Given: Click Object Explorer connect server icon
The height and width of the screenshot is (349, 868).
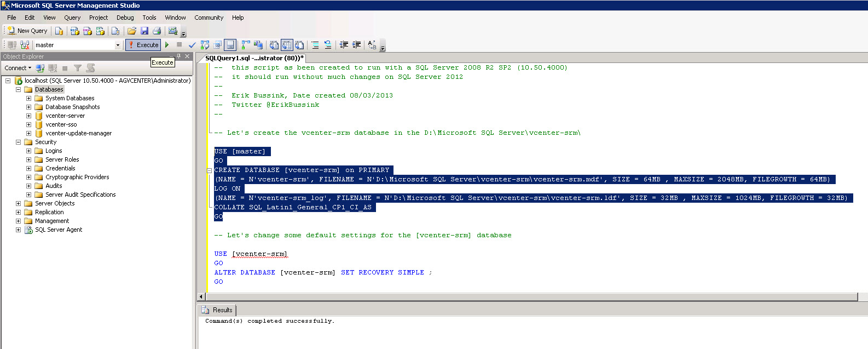Looking at the screenshot, I should 40,68.
